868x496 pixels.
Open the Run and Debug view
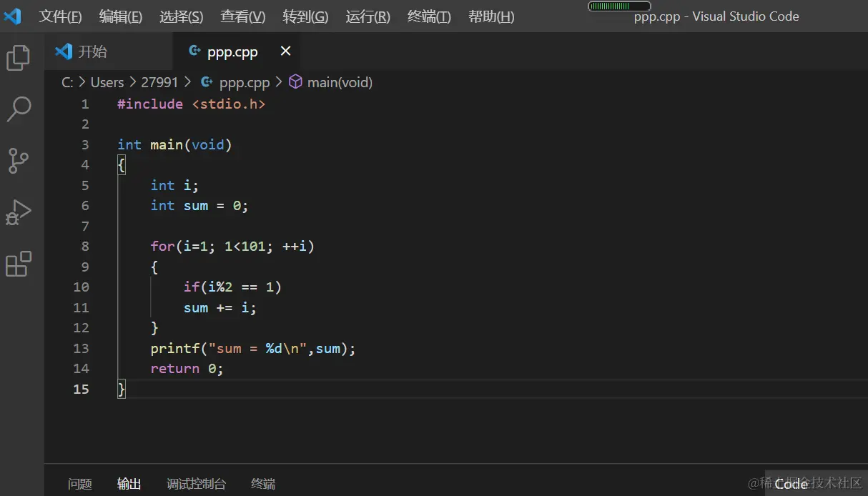pos(19,212)
